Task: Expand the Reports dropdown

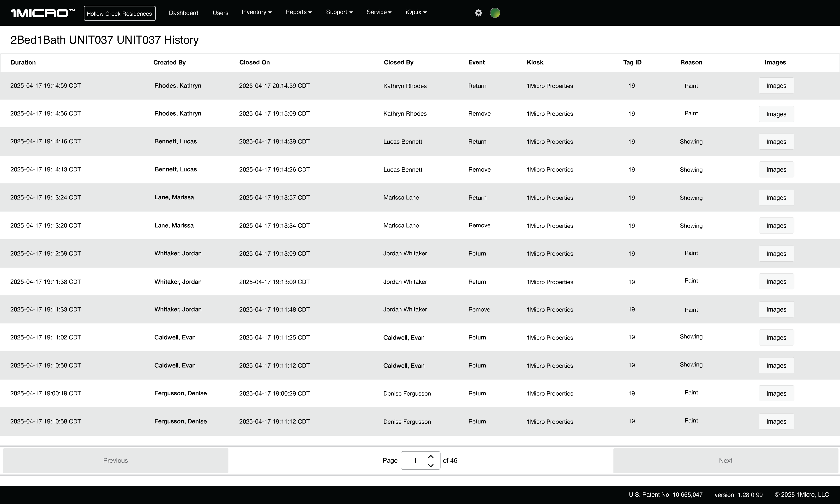Action: tap(298, 12)
